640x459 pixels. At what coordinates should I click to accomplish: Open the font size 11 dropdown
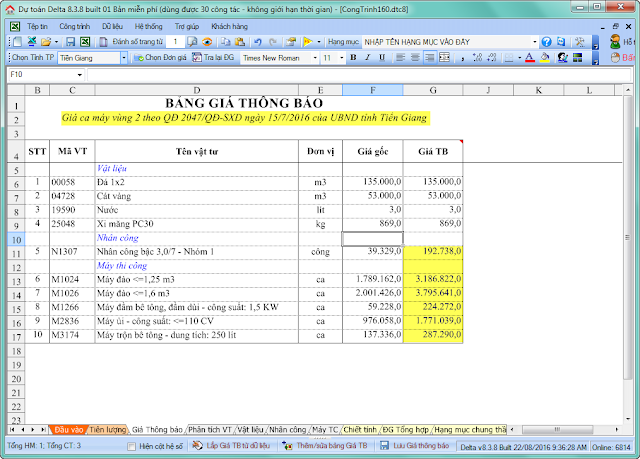(x=342, y=58)
